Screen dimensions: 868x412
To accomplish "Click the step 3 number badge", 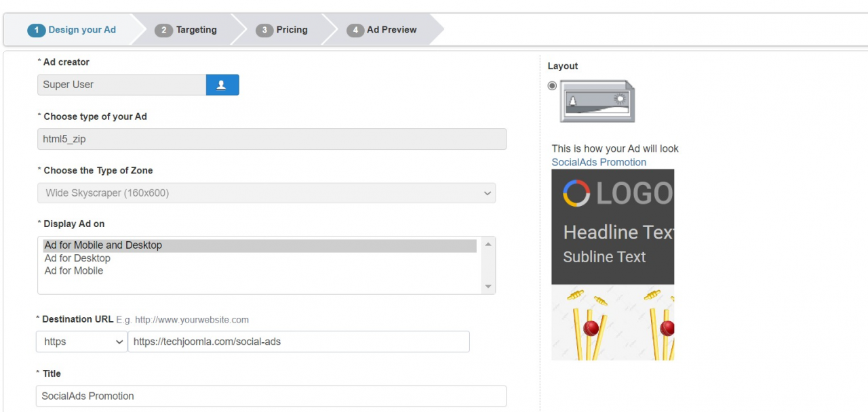I will 264,30.
